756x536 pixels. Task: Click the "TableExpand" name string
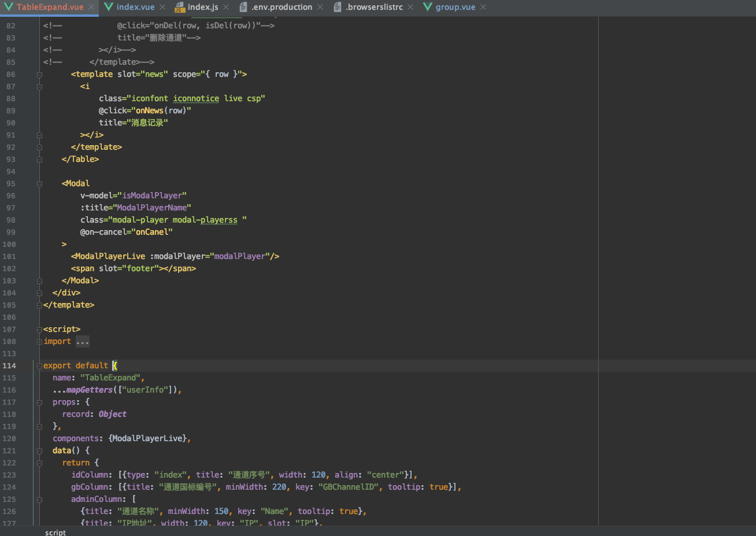coord(110,378)
